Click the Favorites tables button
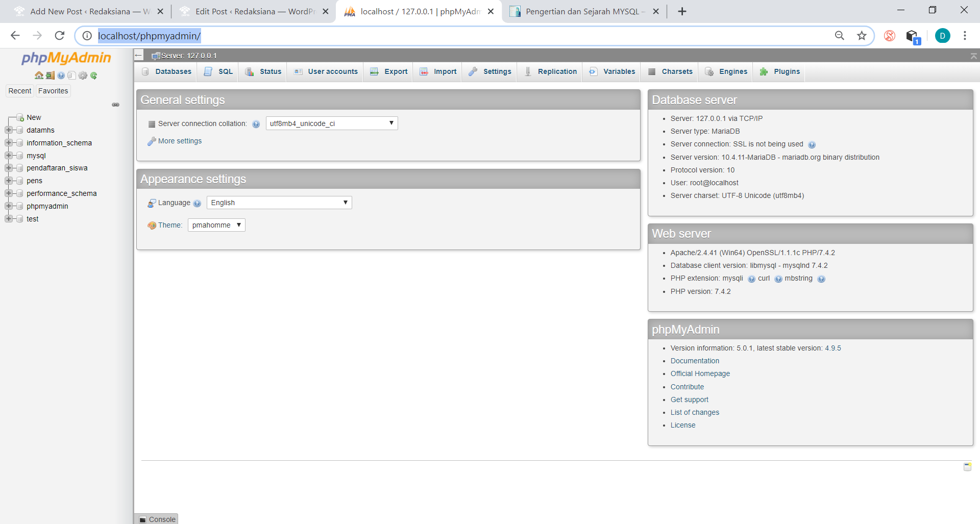Screen dimensions: 980x524 (x=53, y=91)
